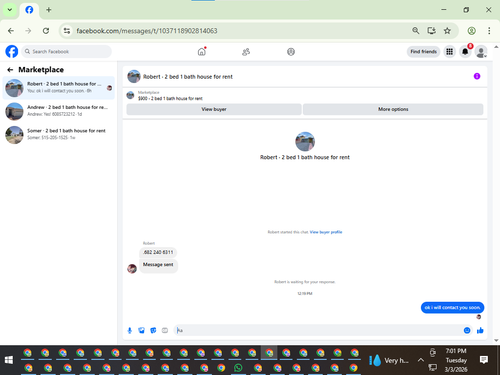The width and height of the screenshot is (500, 375).
Task: View site information icon in address bar
Action: click(67, 31)
